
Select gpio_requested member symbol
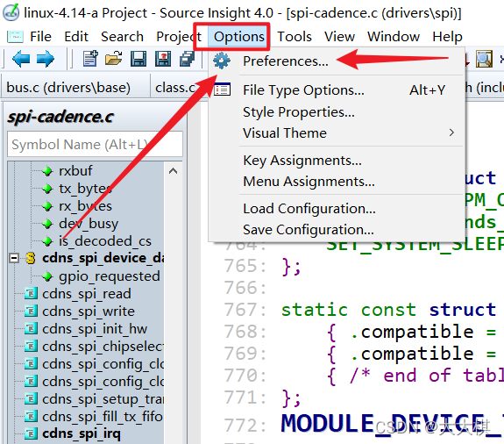point(110,276)
